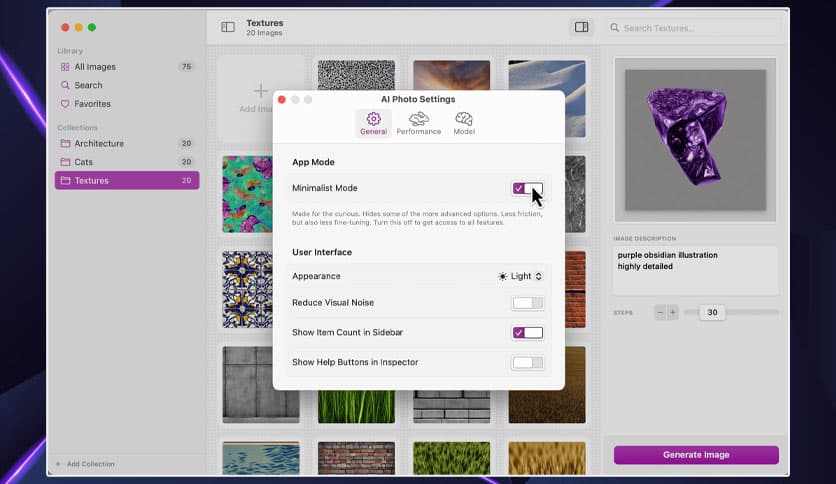Open the teal floral pattern thumbnail

pos(248,194)
